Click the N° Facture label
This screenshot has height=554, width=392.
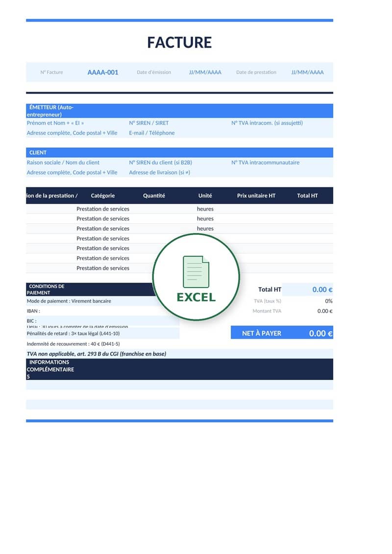(51, 72)
